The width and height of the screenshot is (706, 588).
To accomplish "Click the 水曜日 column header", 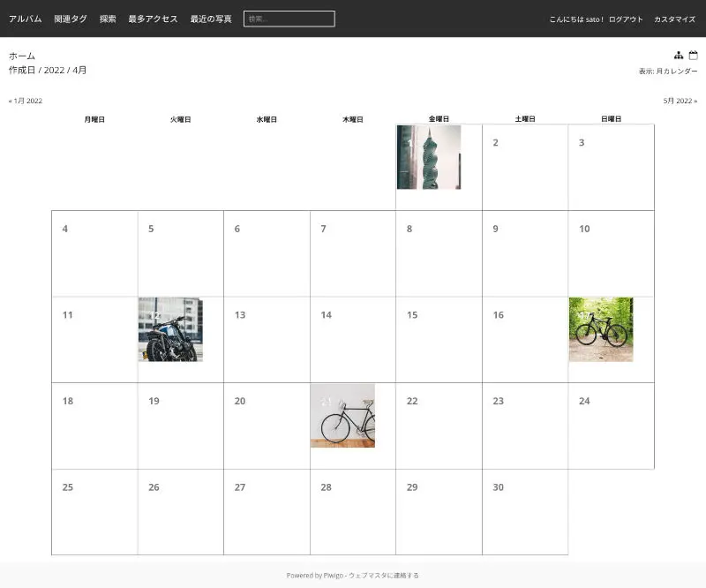I will tap(267, 119).
